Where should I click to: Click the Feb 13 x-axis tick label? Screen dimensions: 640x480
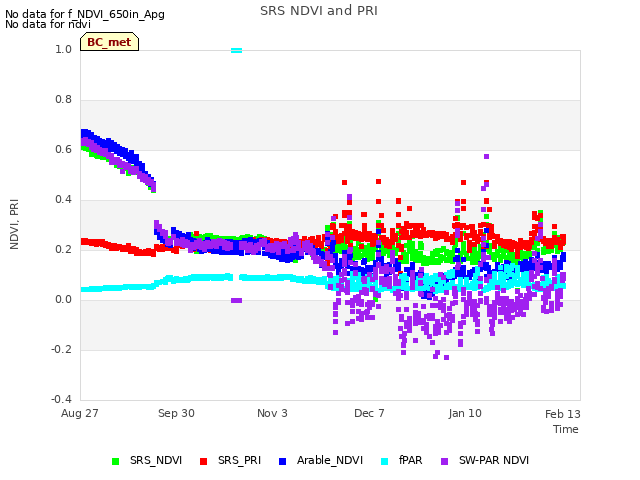[563, 414]
